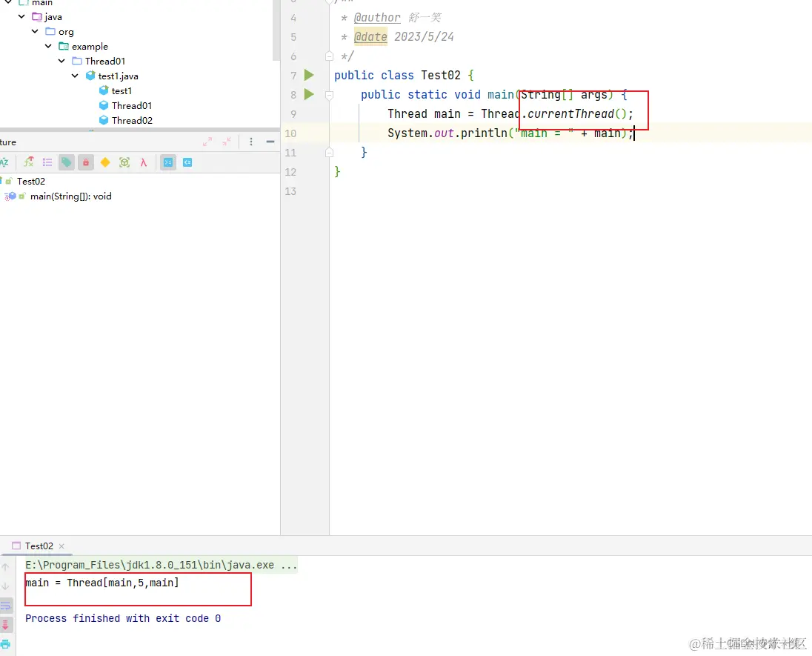This screenshot has height=656, width=812.
Task: Click currentThread() method call on line 9
Action: 577,114
